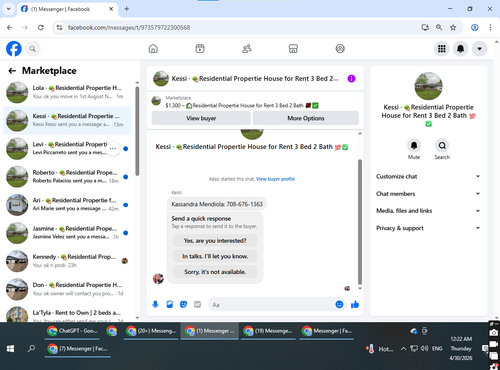Open the View buyer profile link
This screenshot has height=370, width=500.
[275, 179]
